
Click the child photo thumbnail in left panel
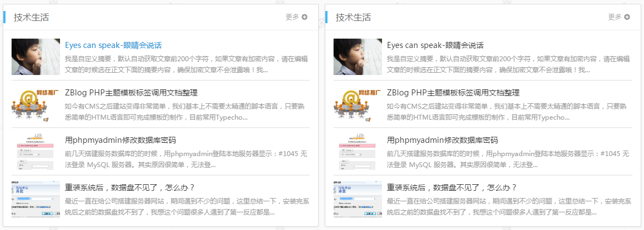[x=36, y=57]
